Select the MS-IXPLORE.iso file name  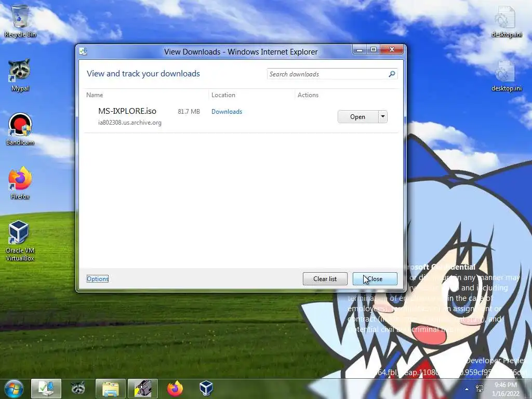(x=127, y=111)
